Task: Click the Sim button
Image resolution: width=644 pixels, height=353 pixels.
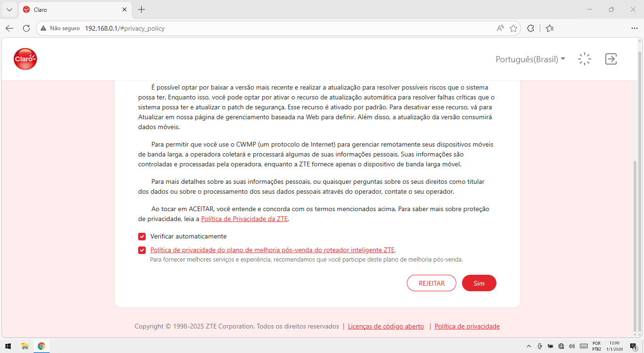Action: (x=479, y=283)
